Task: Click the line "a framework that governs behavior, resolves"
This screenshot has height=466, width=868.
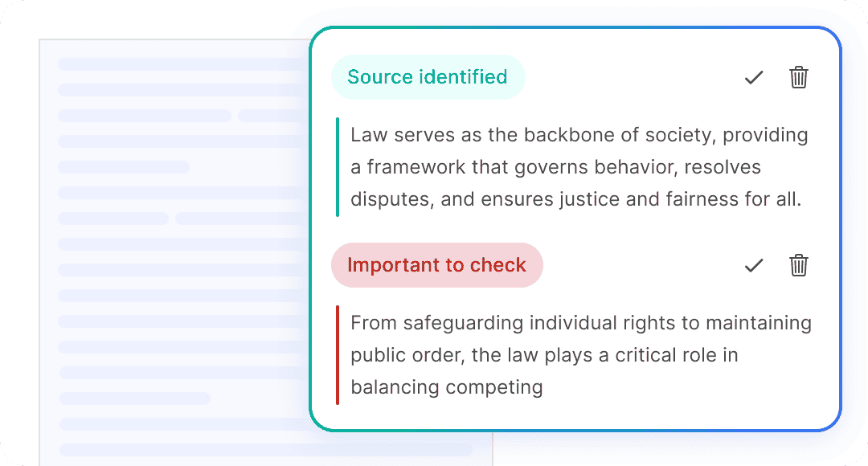Action: pyautogui.click(x=555, y=167)
